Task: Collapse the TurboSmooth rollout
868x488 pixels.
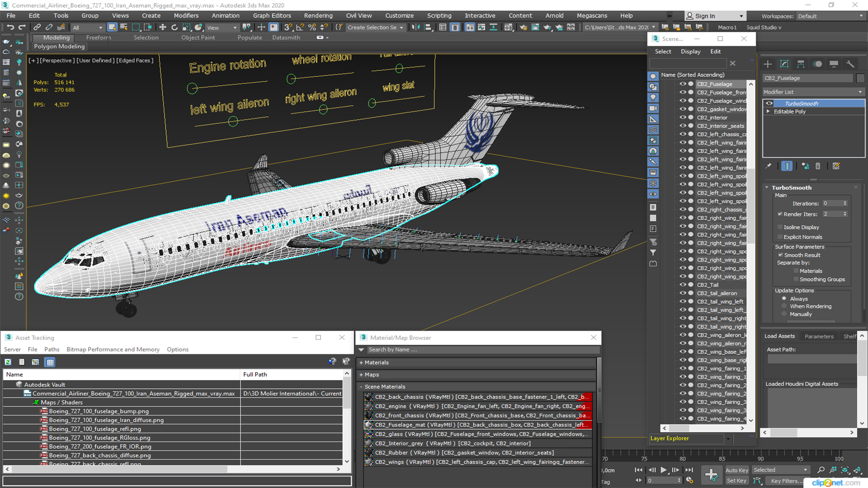Action: coord(767,188)
